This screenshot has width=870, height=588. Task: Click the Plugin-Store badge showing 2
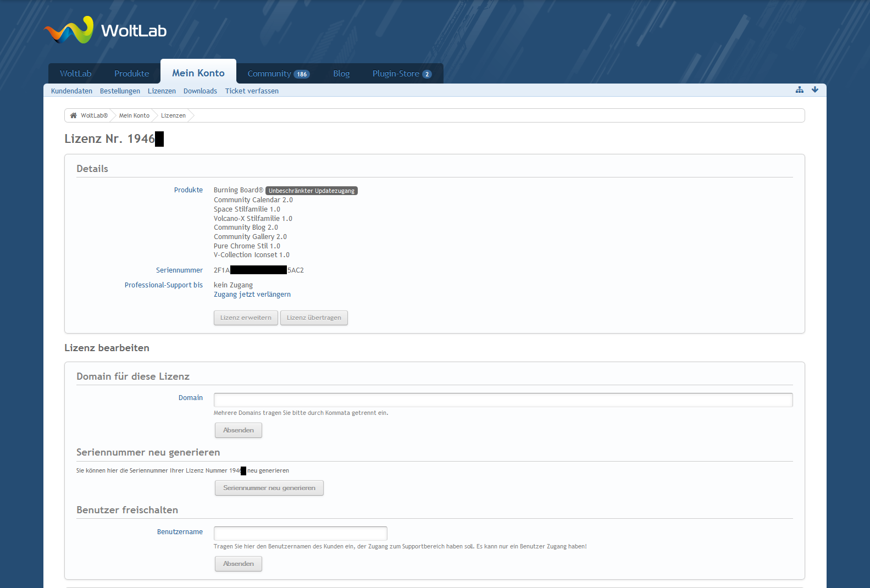[x=427, y=74]
